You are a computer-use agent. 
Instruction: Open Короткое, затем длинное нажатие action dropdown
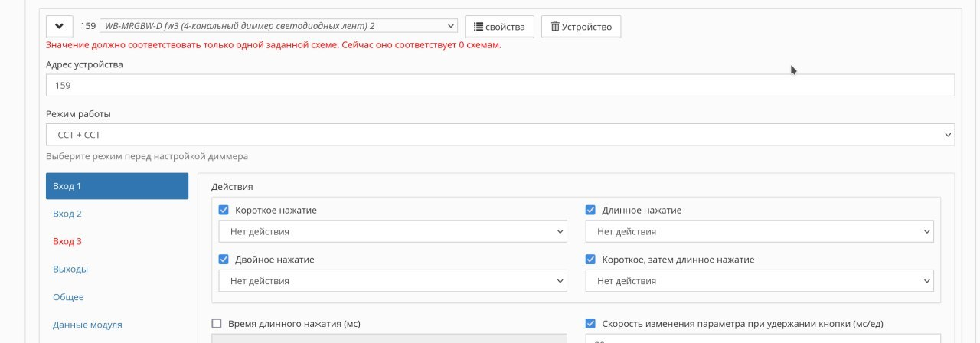coord(759,281)
